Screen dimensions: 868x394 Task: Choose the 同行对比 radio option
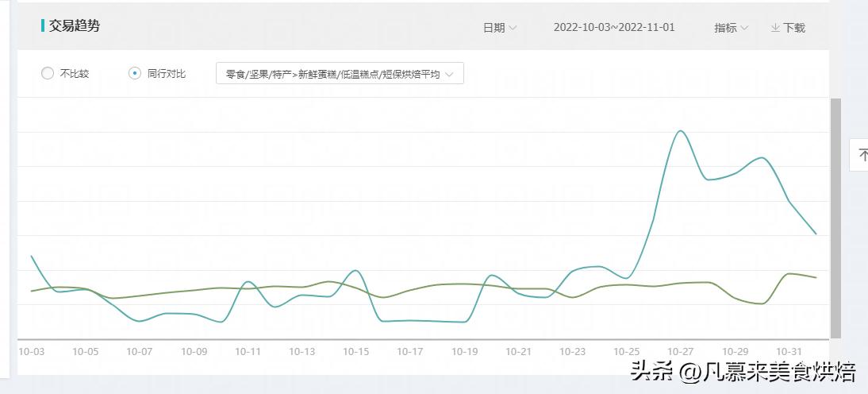135,73
